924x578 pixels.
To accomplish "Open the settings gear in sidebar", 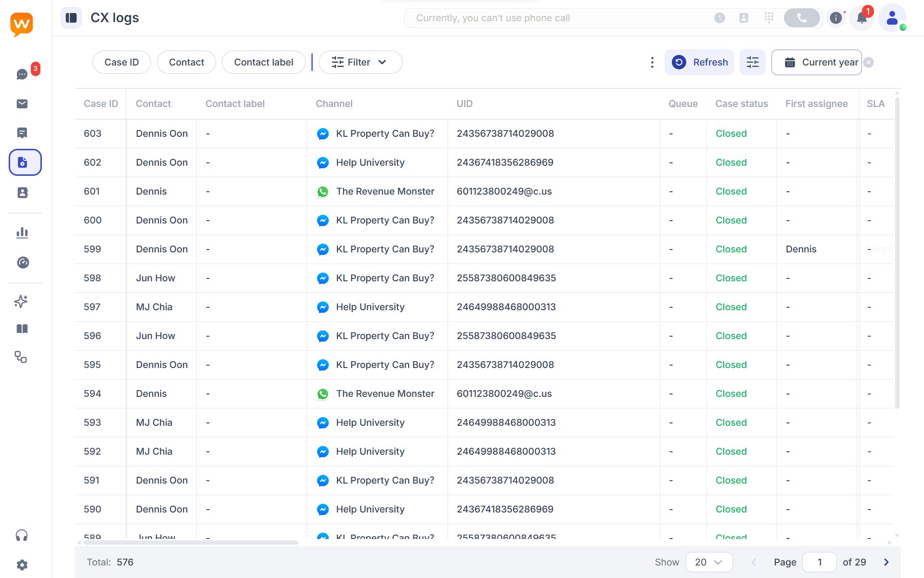I will [x=22, y=565].
